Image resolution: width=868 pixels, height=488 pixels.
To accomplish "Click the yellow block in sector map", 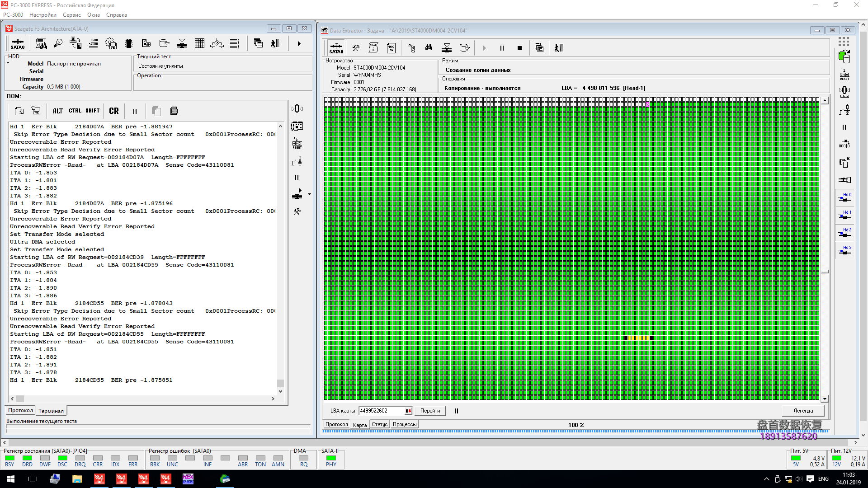I will pyautogui.click(x=638, y=338).
